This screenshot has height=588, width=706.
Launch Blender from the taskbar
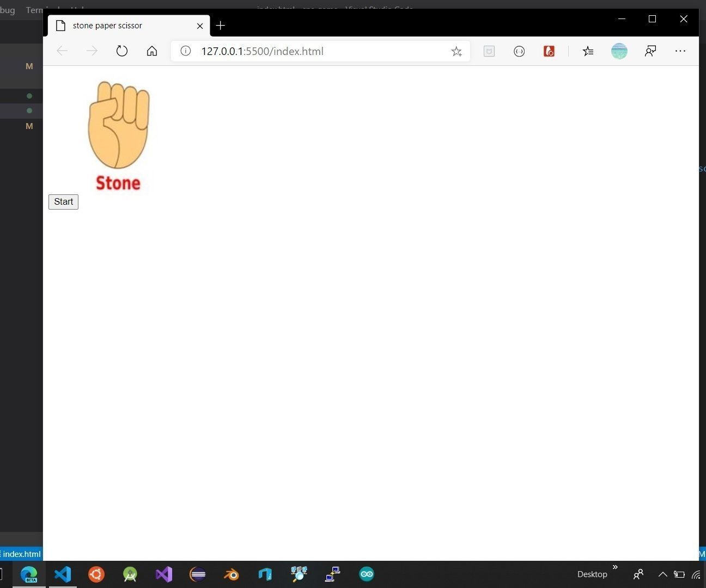coord(231,574)
